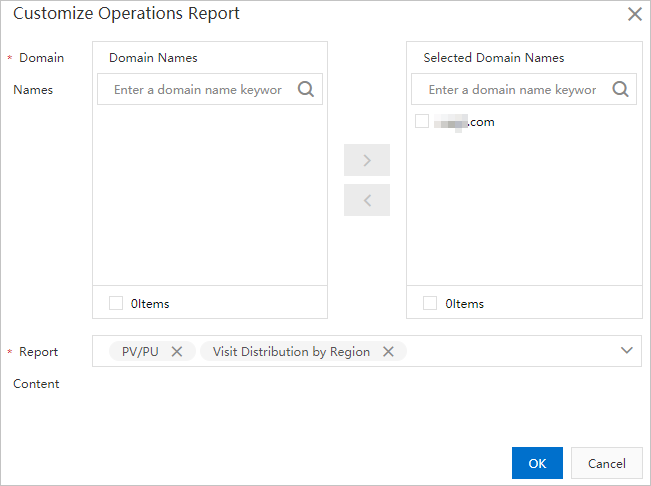Click search icon in Selected Domain Names panel

click(x=620, y=89)
